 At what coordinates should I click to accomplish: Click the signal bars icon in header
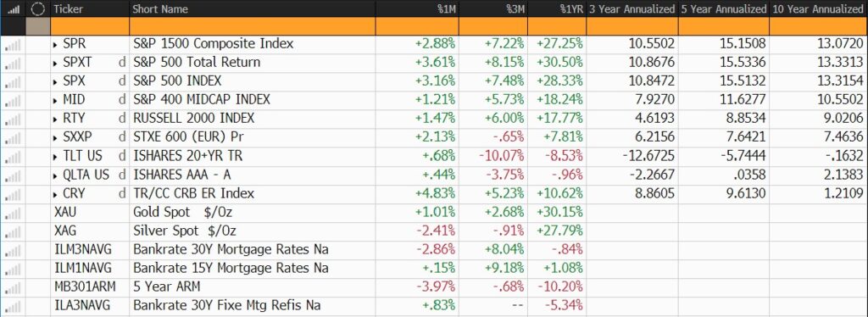(13, 9)
